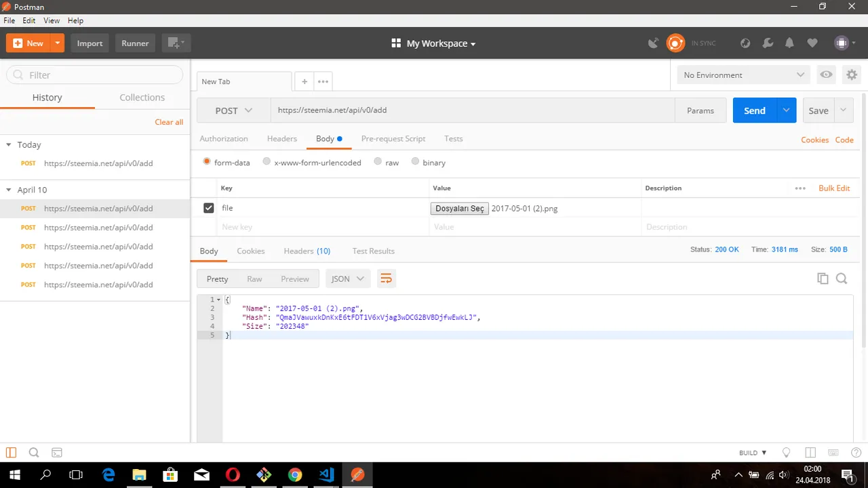Image resolution: width=868 pixels, height=488 pixels.
Task: Open the response Cookies tab
Action: (251, 251)
